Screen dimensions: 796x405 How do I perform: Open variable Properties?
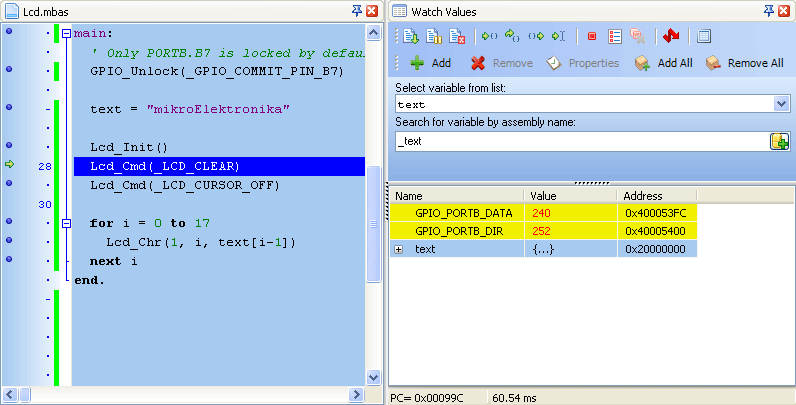click(583, 63)
